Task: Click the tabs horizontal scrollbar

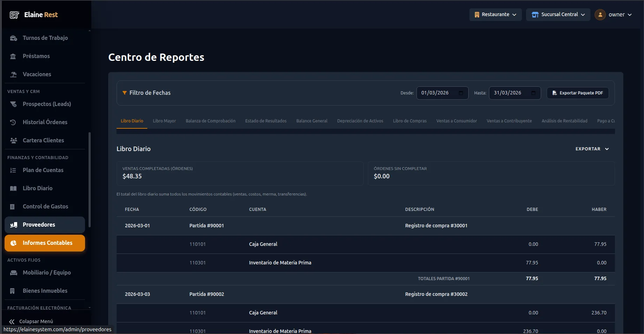Action: click(366, 132)
